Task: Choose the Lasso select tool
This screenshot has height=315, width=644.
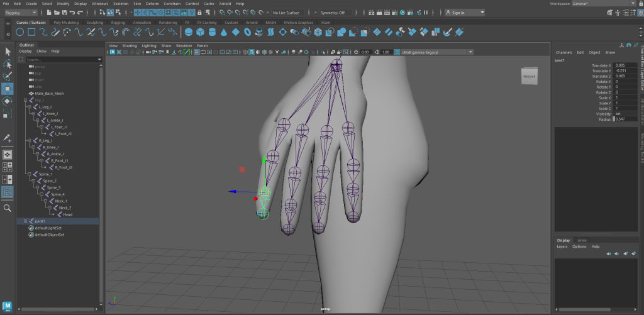Action: coord(8,64)
